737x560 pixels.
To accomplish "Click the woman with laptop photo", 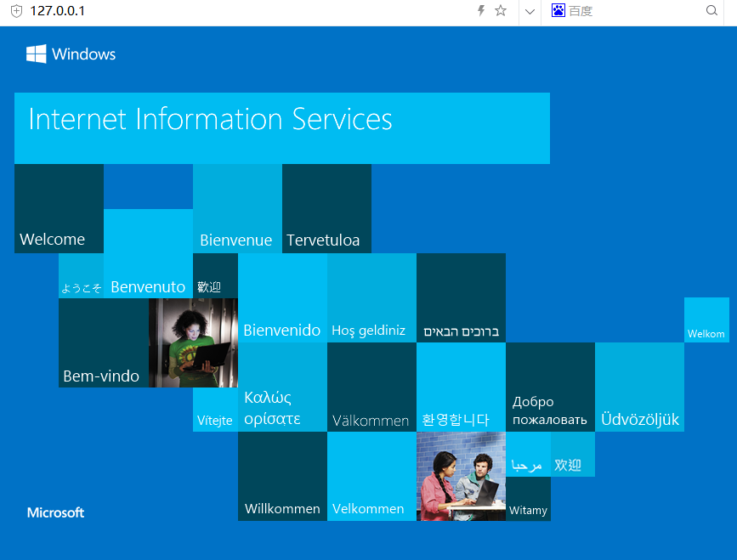I will [193, 342].
